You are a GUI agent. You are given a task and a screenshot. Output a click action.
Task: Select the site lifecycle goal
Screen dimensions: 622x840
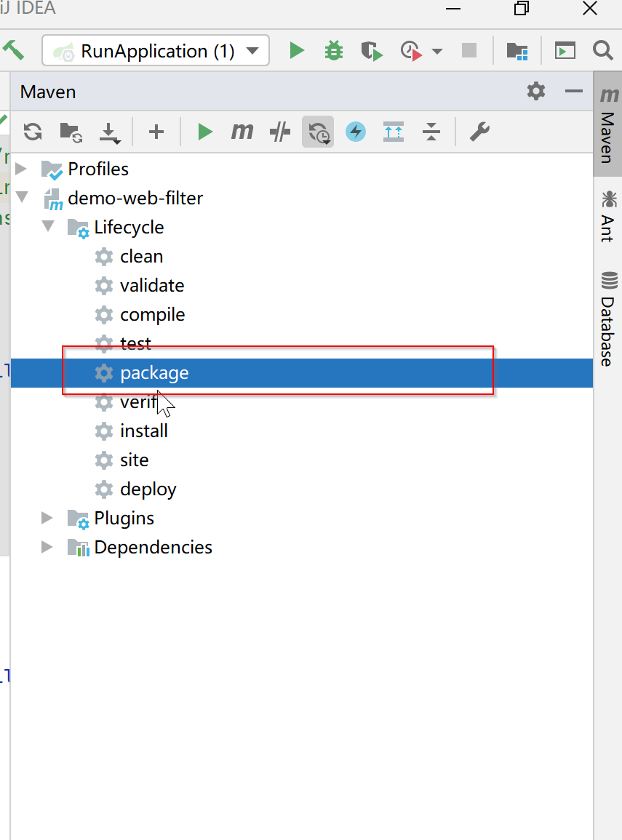tap(134, 460)
